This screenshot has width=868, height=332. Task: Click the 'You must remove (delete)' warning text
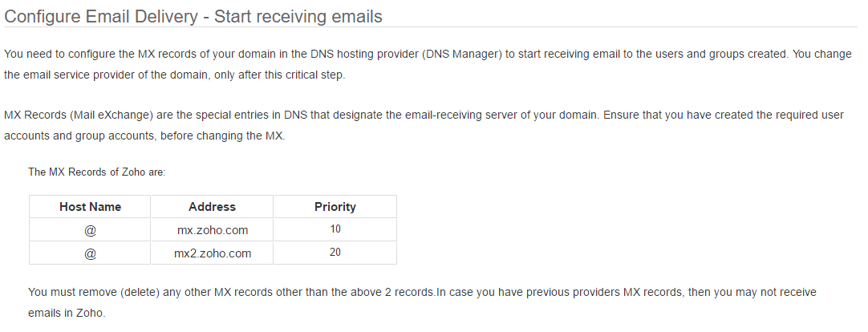click(422, 292)
